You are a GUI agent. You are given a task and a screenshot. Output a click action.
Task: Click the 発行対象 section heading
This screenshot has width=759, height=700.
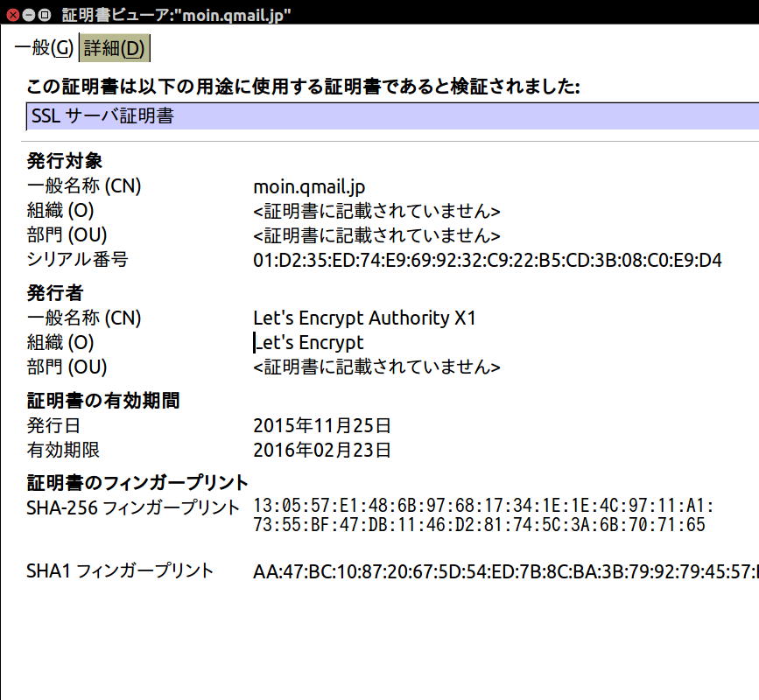(x=65, y=161)
